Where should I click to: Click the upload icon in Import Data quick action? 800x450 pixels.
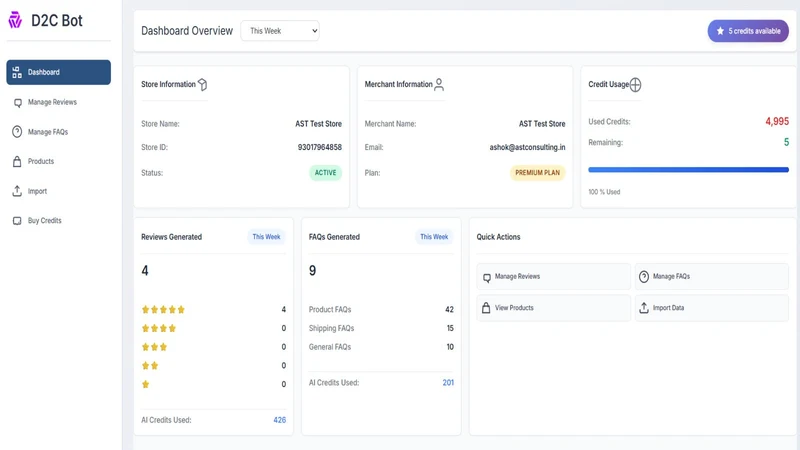pyautogui.click(x=644, y=308)
